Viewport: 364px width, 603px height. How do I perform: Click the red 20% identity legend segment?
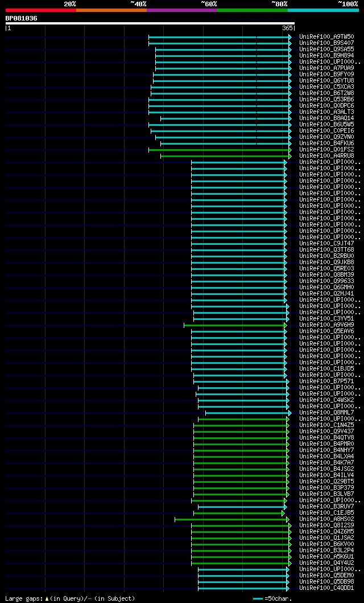click(41, 10)
